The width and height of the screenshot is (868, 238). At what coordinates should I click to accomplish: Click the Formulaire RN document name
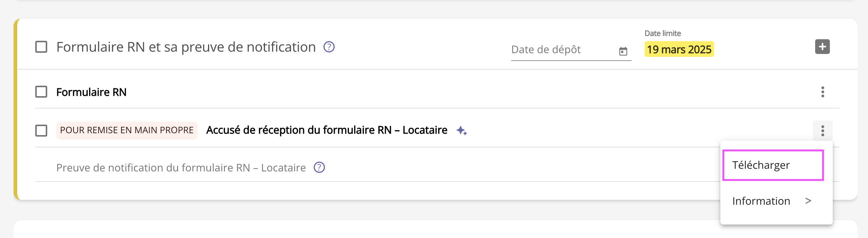click(91, 92)
